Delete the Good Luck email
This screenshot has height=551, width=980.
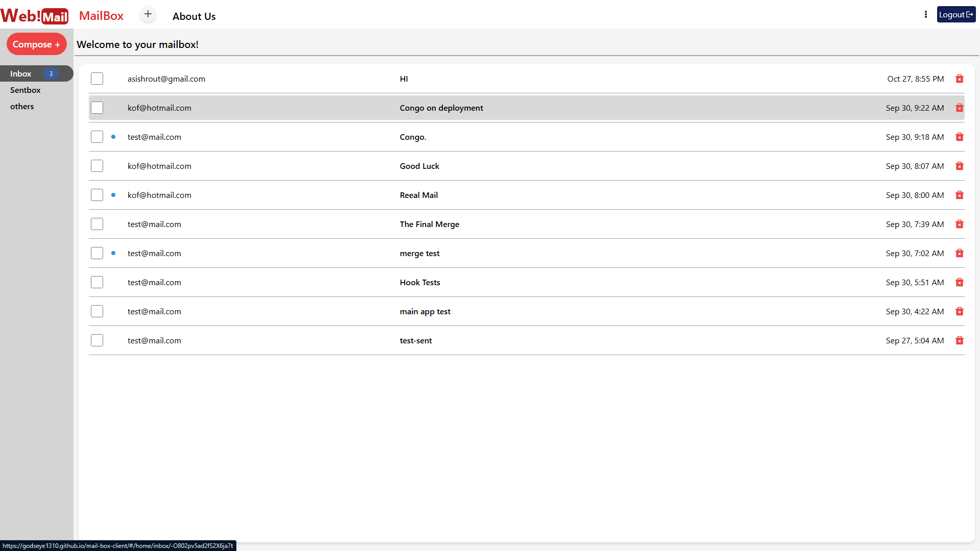[x=959, y=166]
